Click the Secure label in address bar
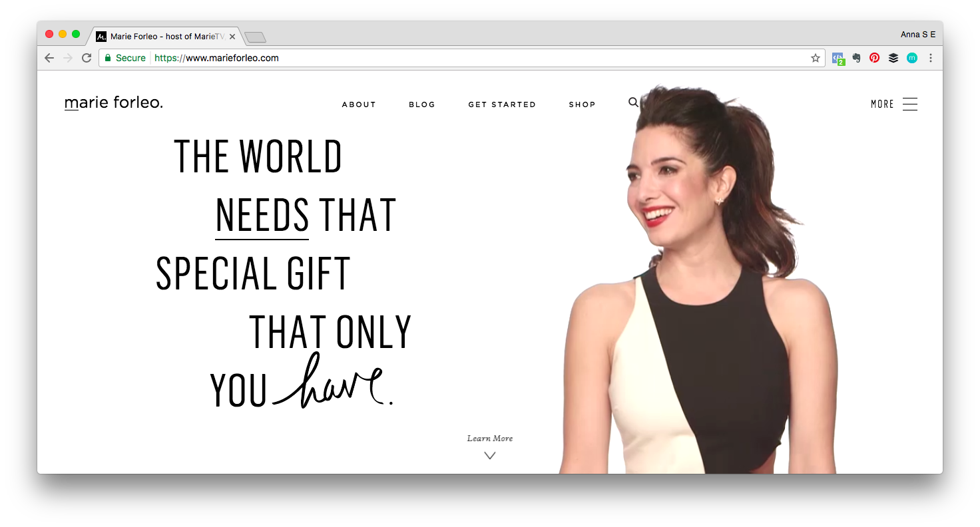The height and width of the screenshot is (527, 980). 130,58
